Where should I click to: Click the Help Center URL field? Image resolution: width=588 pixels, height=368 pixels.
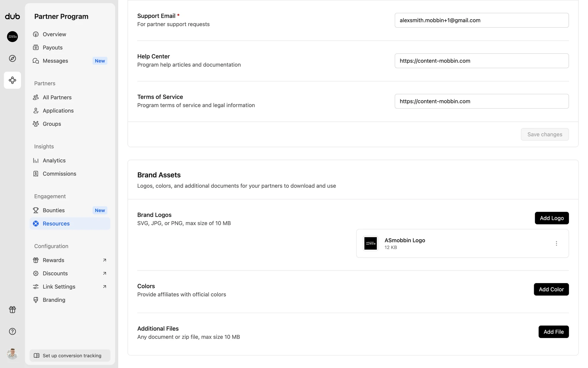click(x=481, y=61)
